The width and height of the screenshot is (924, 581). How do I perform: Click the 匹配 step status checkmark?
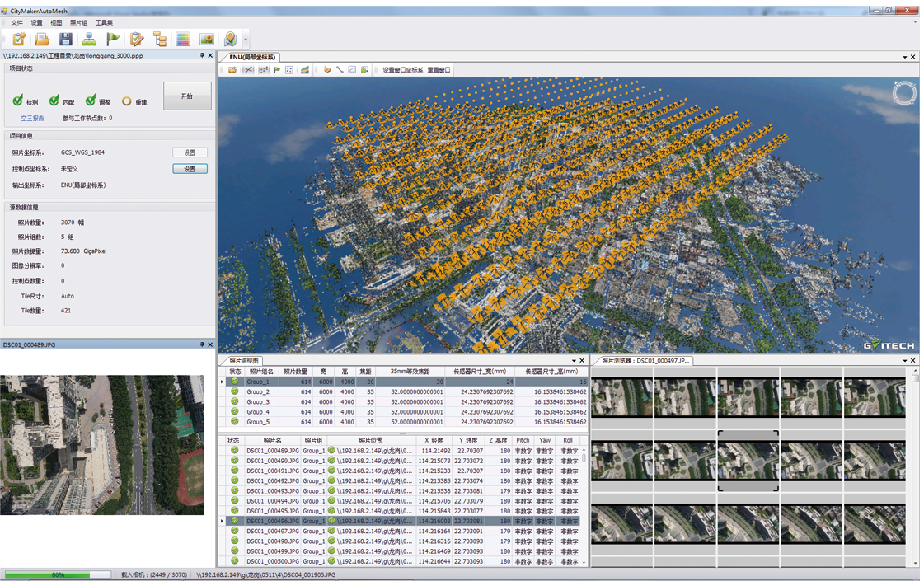pos(54,101)
